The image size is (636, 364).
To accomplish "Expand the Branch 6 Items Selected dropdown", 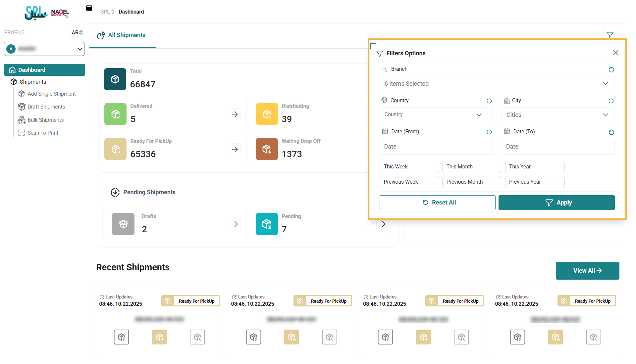I will (497, 84).
